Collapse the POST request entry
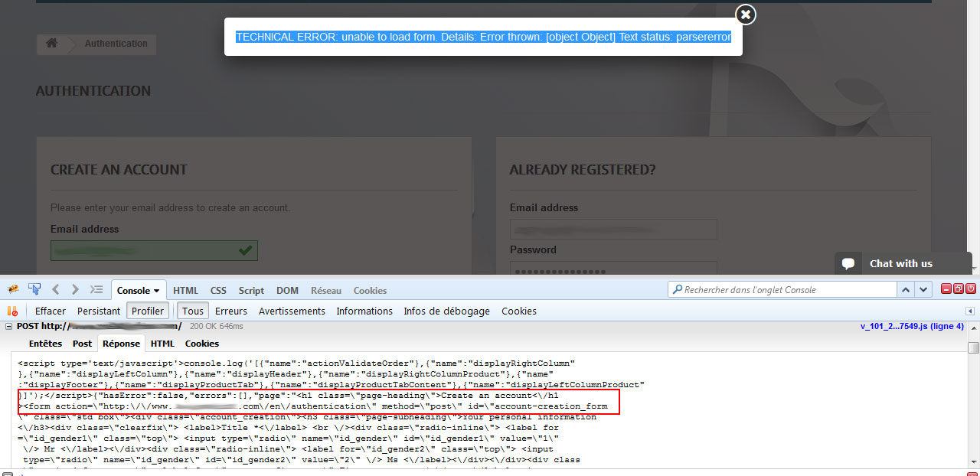 point(9,326)
